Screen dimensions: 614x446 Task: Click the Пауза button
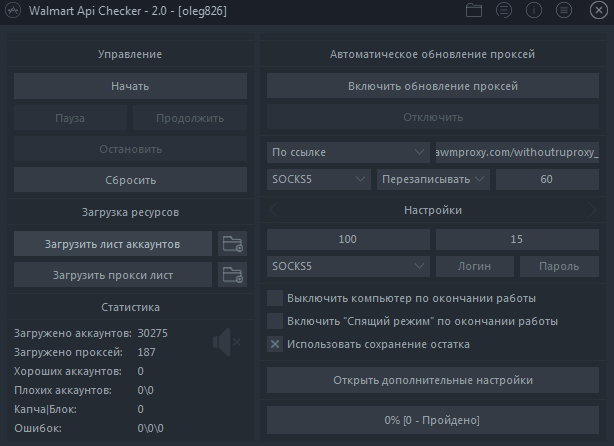click(x=70, y=117)
